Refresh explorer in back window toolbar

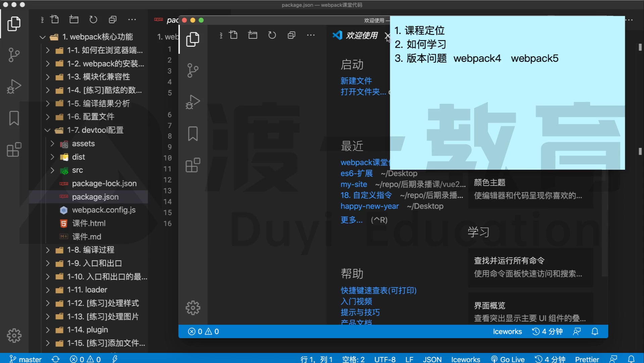click(x=93, y=19)
